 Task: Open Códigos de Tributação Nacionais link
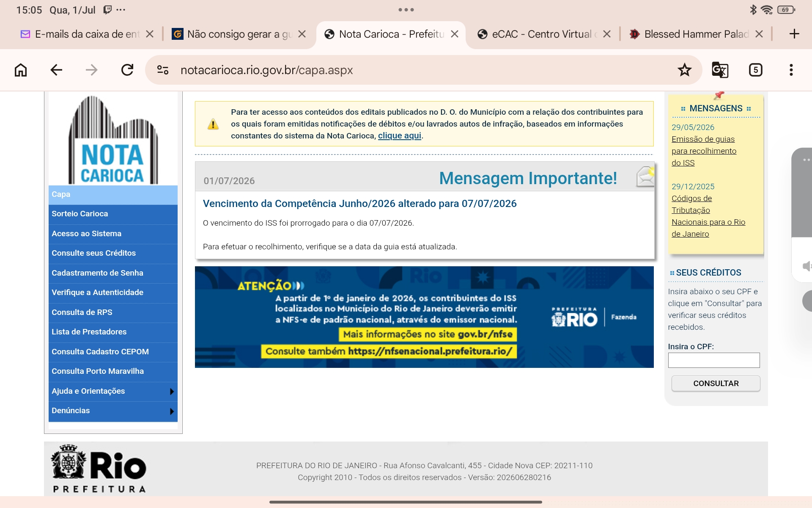click(x=708, y=216)
